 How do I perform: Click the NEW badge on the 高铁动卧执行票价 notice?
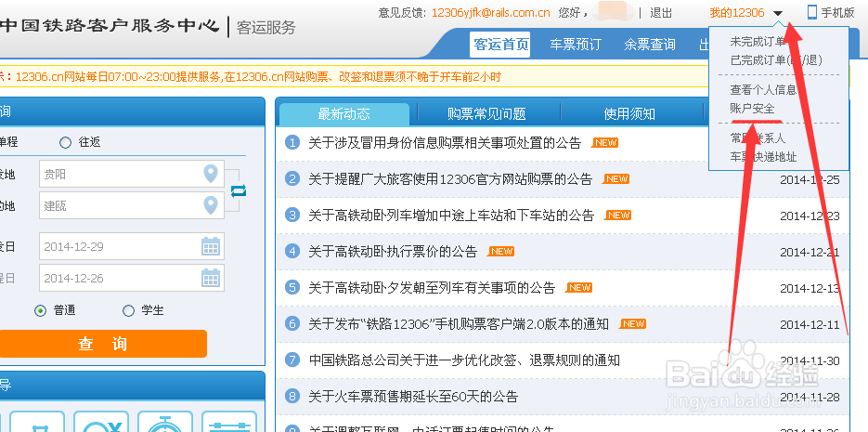500,252
